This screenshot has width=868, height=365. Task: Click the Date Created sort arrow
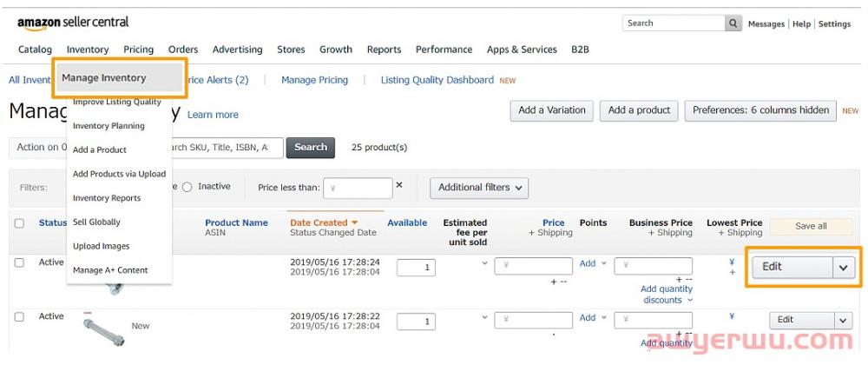click(x=354, y=223)
